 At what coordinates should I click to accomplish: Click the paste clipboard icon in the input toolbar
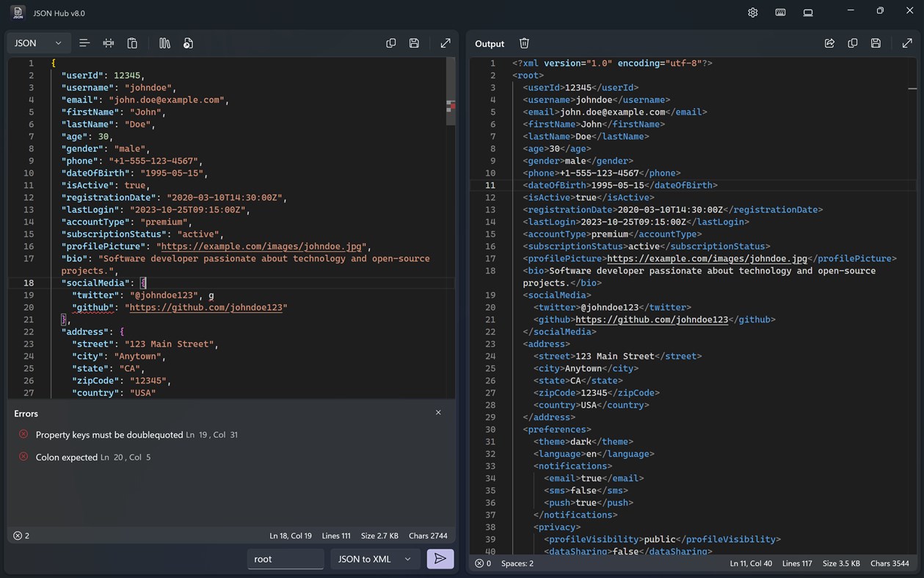point(132,43)
